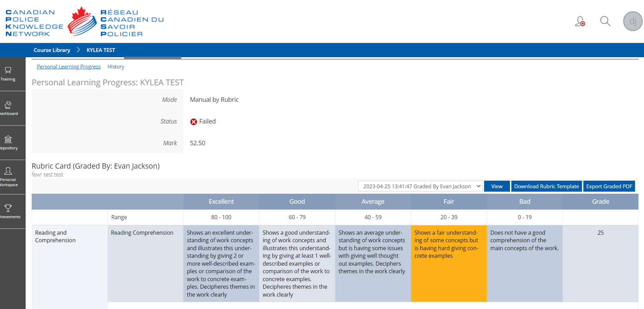Click the search magnifier icon
Image resolution: width=644 pixels, height=309 pixels.
click(x=605, y=21)
